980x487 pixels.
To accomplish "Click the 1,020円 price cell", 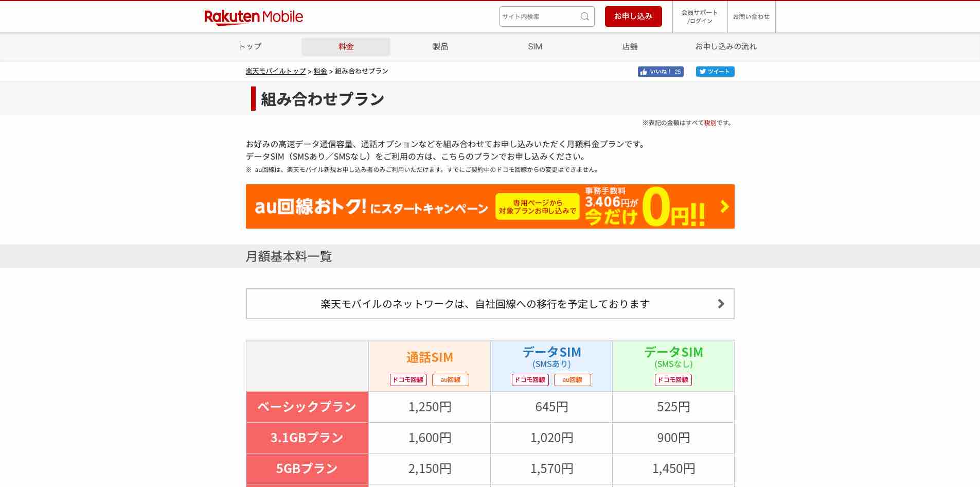I will tap(551, 438).
